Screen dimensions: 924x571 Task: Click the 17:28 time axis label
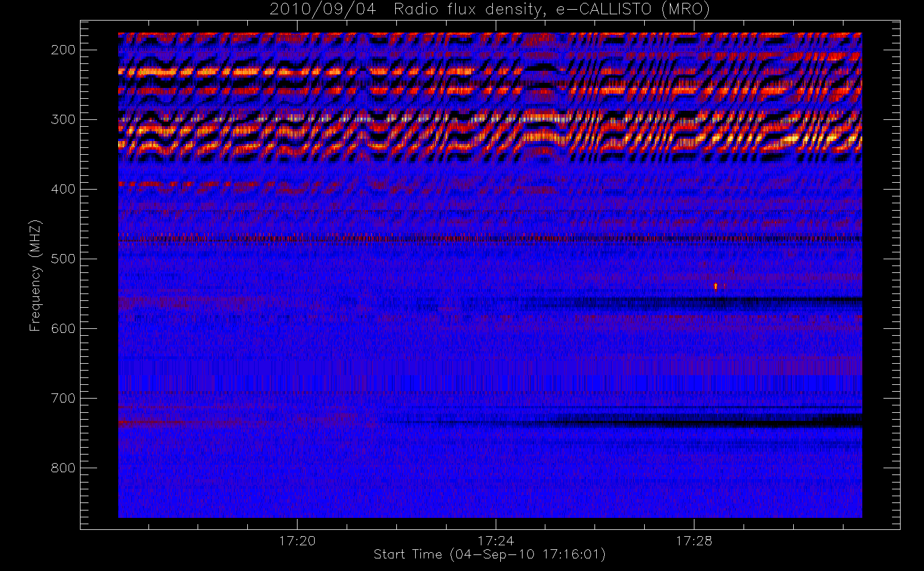click(x=694, y=541)
